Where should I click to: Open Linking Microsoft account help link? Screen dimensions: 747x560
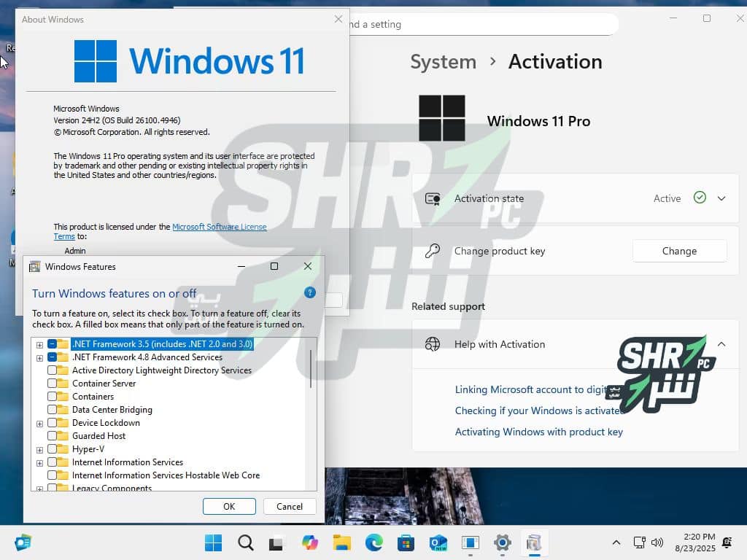tap(531, 389)
